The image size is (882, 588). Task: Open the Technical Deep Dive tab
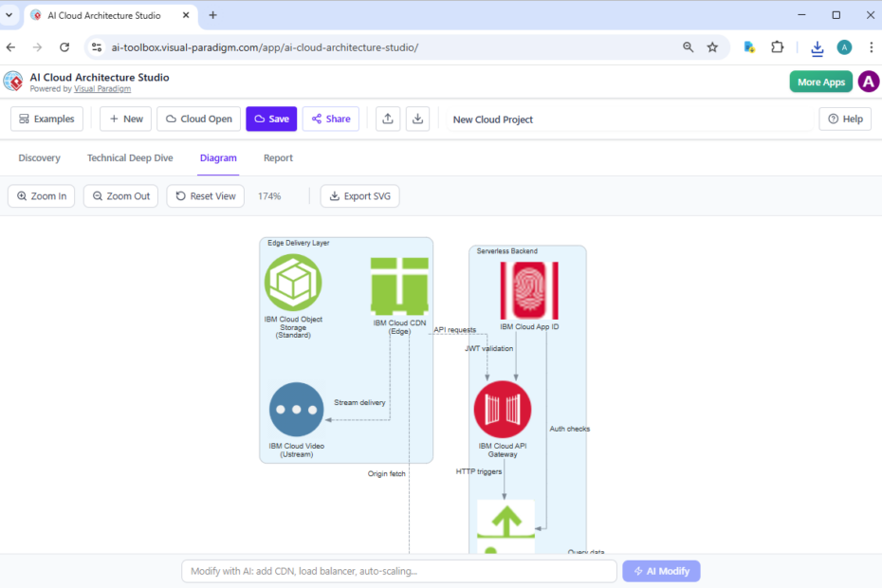pyautogui.click(x=130, y=157)
